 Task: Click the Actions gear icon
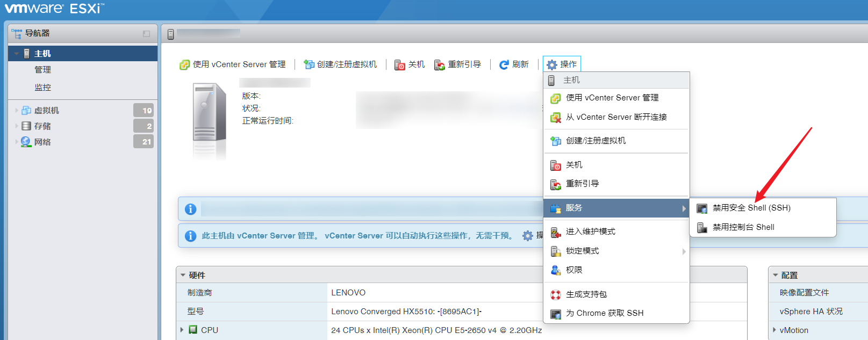[x=552, y=64]
